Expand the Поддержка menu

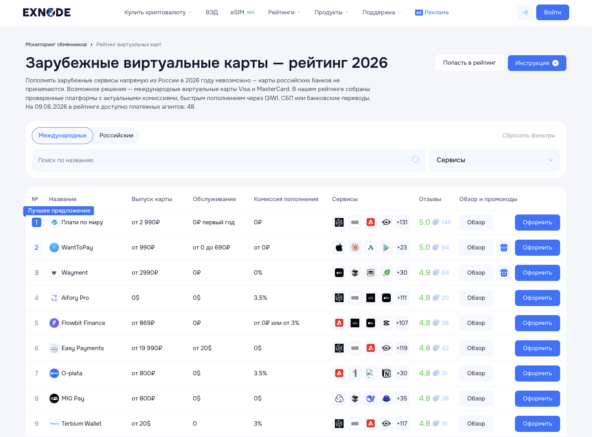(x=381, y=12)
